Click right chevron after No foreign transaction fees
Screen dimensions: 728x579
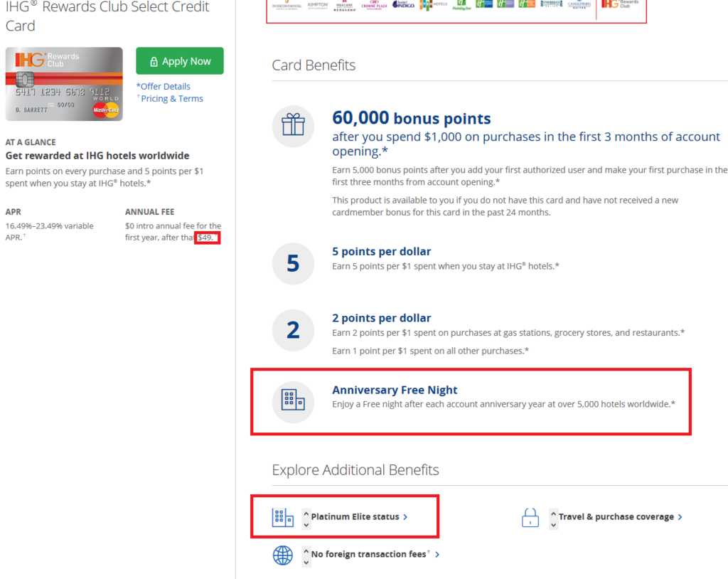[437, 554]
